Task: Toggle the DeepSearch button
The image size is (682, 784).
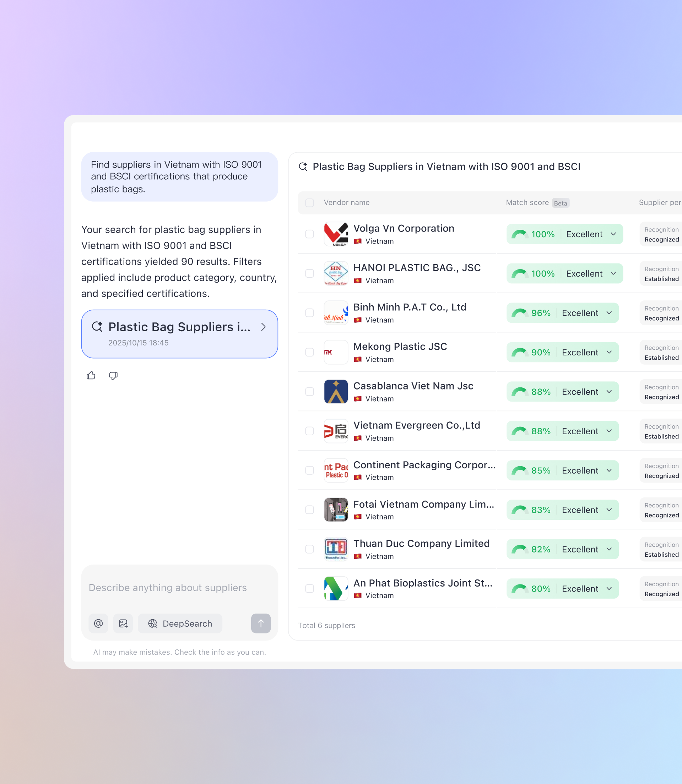Action: (x=180, y=623)
